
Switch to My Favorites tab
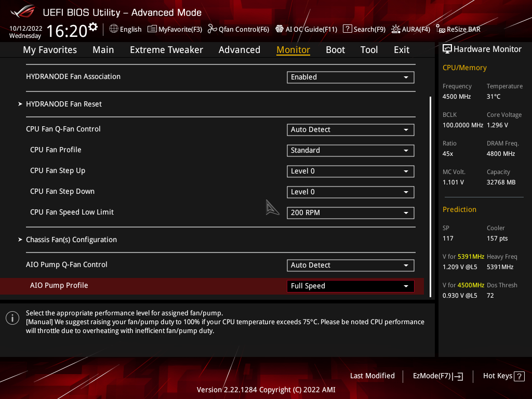point(50,50)
